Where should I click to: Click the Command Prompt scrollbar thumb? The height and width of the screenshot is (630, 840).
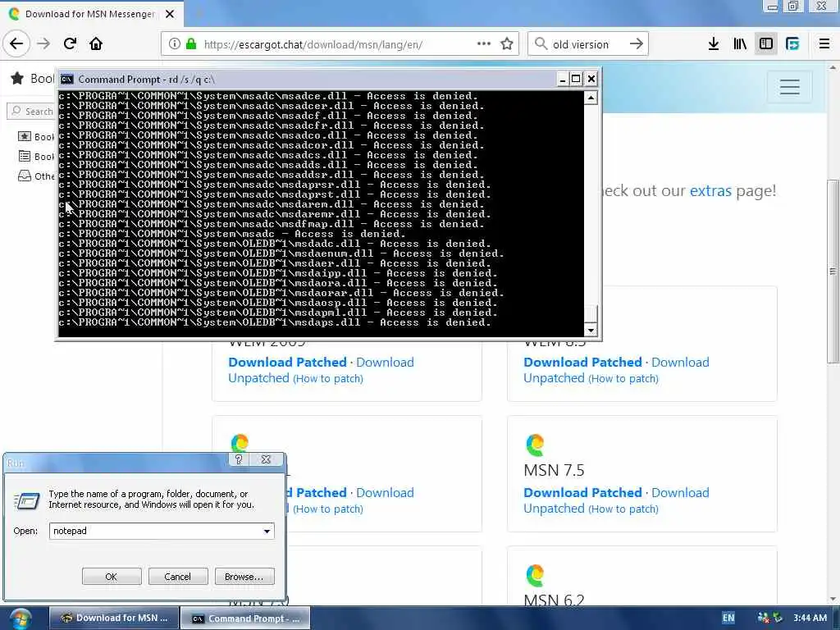(x=591, y=314)
